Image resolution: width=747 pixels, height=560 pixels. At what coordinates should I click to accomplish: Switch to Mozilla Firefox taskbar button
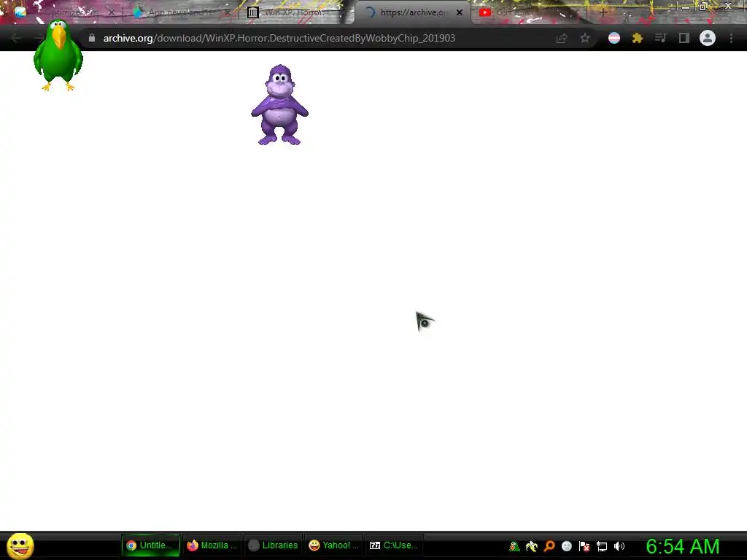click(212, 545)
